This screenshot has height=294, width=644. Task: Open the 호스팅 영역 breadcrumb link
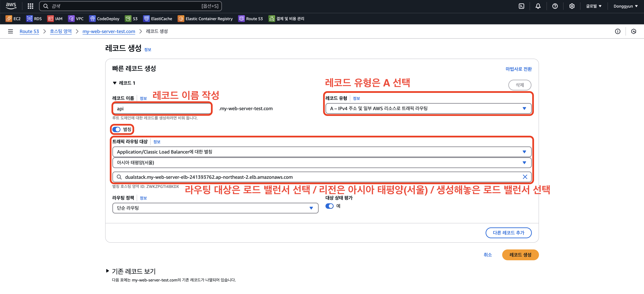(61, 32)
